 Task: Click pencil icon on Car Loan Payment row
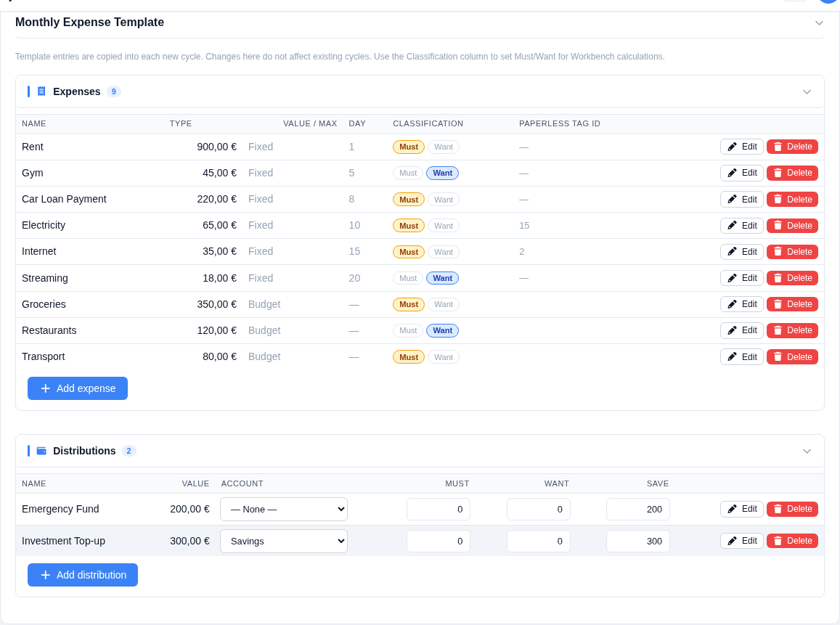pyautogui.click(x=733, y=199)
